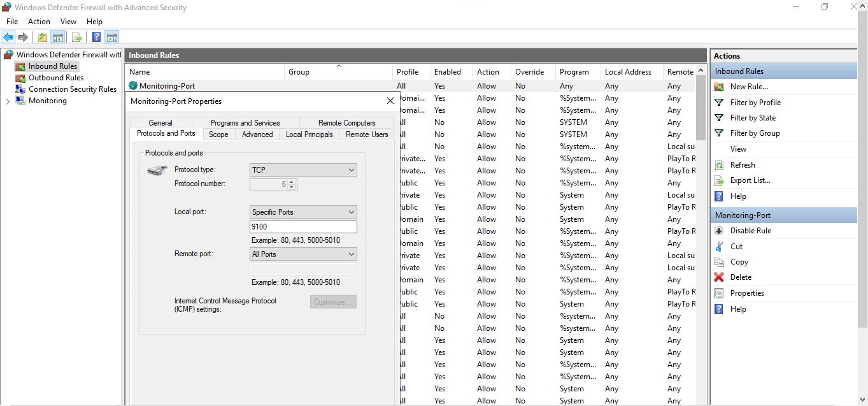
Task: Open Help under Monitoring-Port actions
Action: [x=737, y=309]
